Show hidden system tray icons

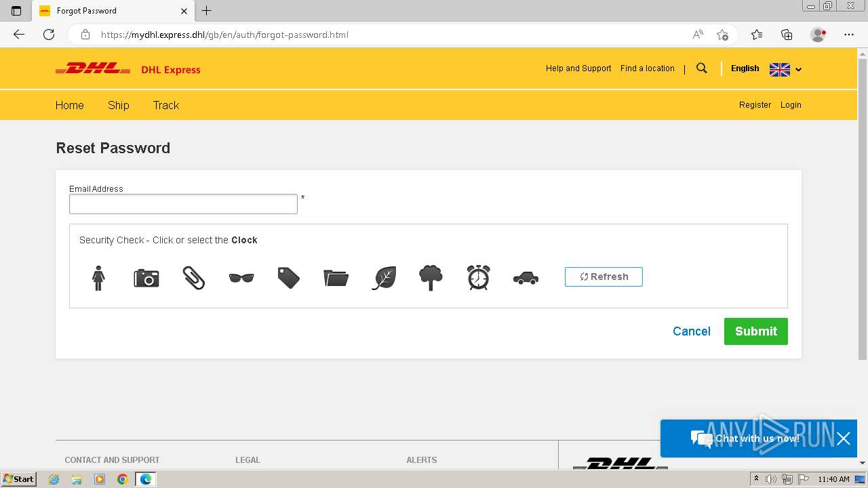[756, 479]
